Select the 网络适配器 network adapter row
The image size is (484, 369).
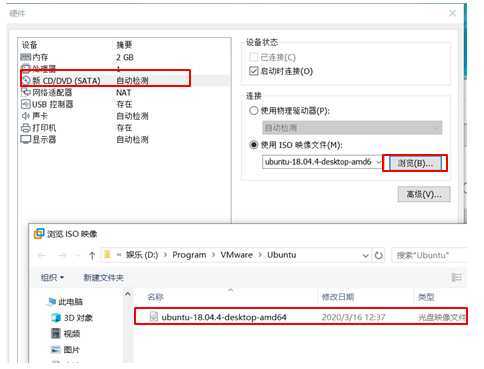point(124,92)
